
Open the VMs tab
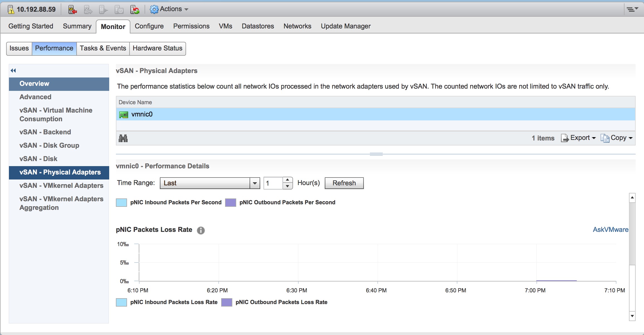(226, 26)
